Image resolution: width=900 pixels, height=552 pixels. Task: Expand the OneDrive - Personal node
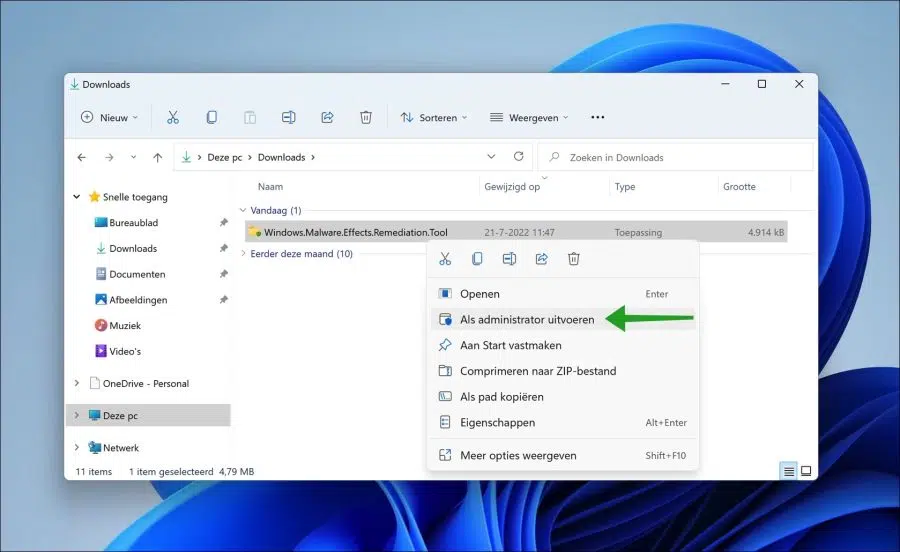pos(76,383)
